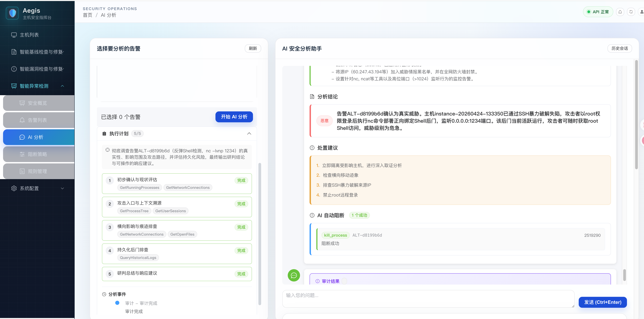Viewport: 644px width, 319px height.
Task: Click the AI 分析 chat bubble icon
Action: 22,137
